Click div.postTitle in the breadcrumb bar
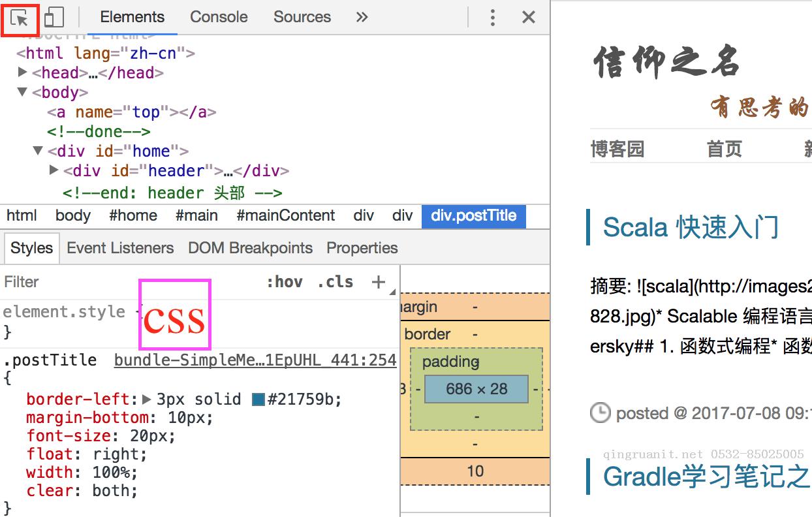 click(474, 216)
